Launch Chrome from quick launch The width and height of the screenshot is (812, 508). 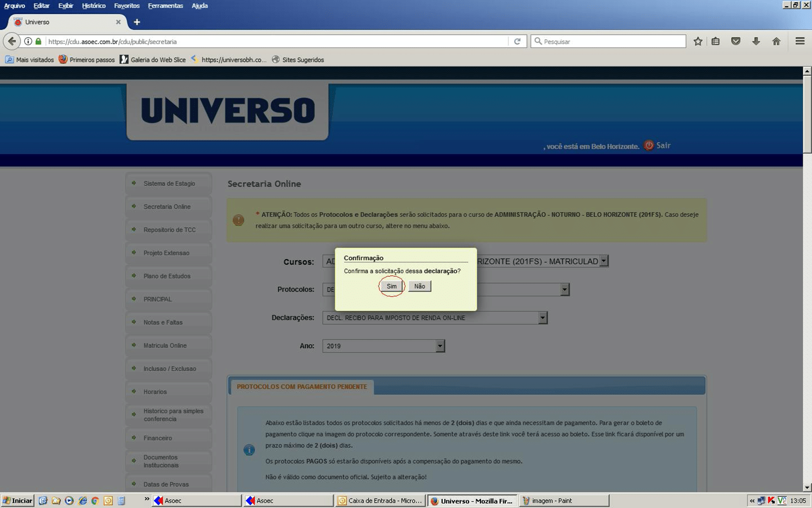click(95, 500)
